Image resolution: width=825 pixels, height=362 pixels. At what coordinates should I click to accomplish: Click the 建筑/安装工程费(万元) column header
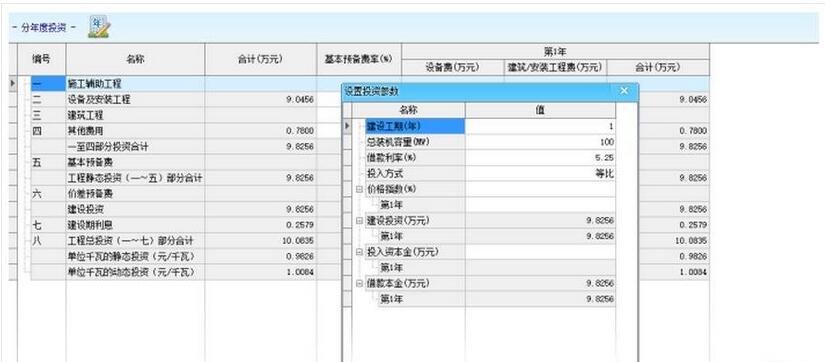(x=555, y=67)
